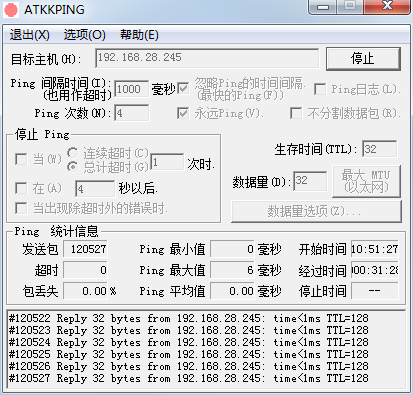Click the Ping 最小值 value field

(x=232, y=249)
